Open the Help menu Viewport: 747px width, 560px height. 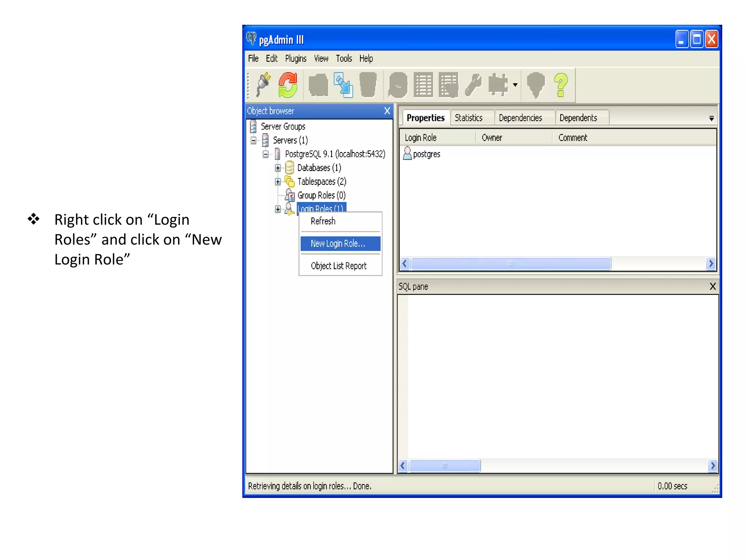(x=366, y=59)
